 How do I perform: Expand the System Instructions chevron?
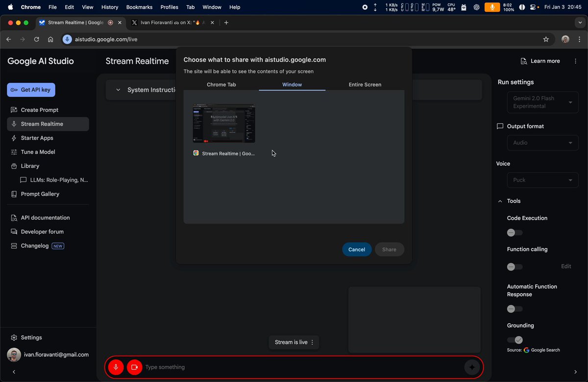118,90
